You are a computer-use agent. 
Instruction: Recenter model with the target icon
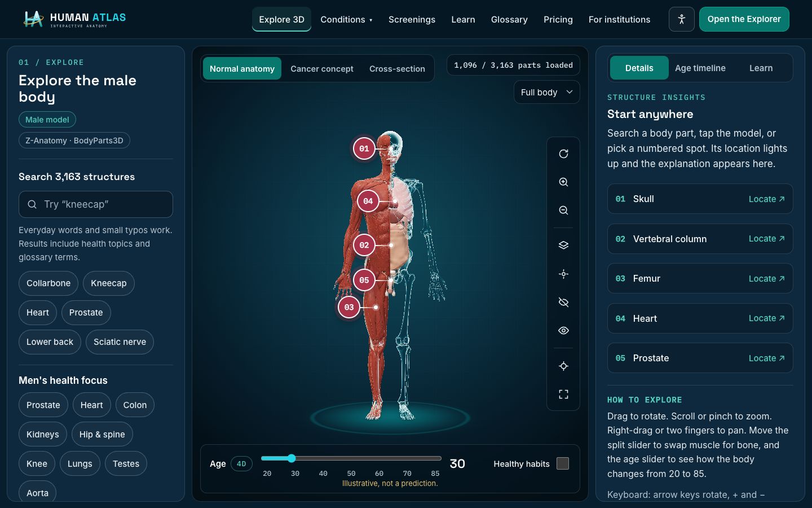tap(563, 366)
